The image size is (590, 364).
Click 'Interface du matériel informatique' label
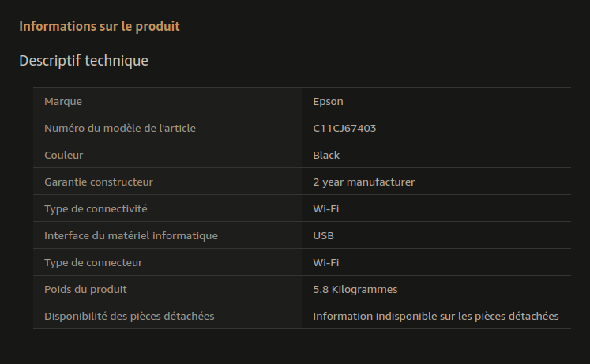(x=131, y=236)
